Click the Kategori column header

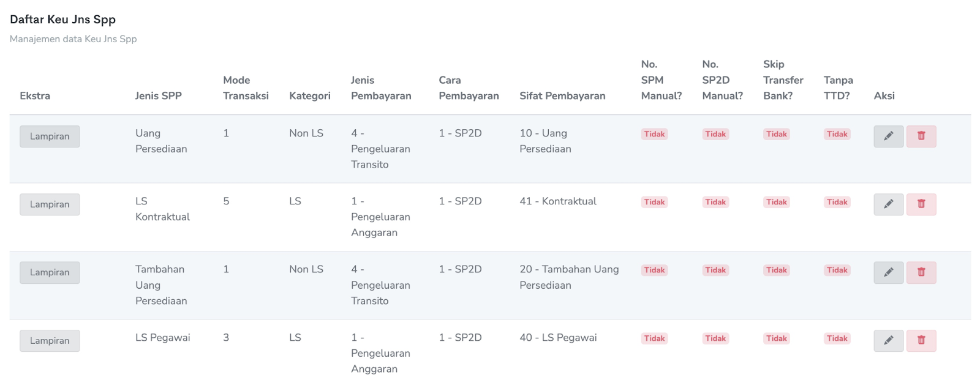click(x=309, y=95)
